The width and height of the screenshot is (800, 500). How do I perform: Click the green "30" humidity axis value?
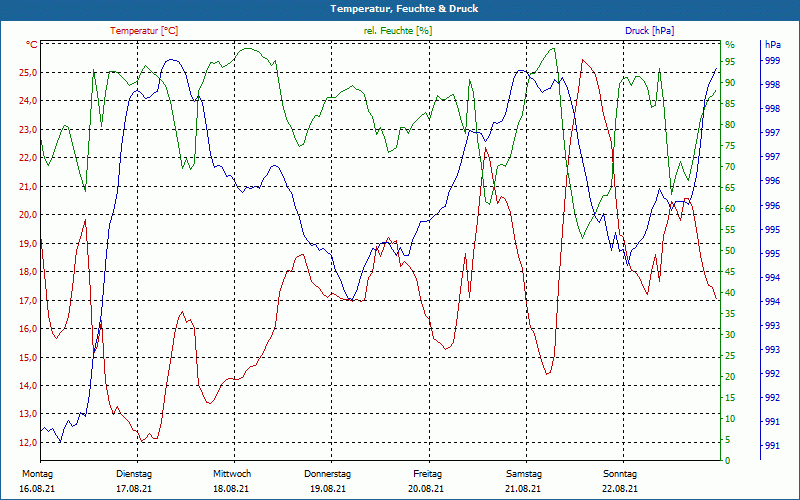click(730, 334)
